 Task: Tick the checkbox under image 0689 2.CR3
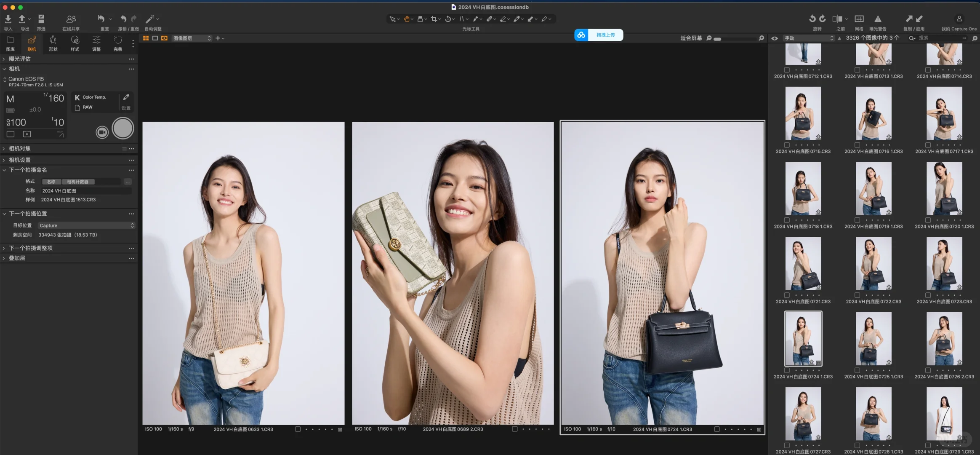pyautogui.click(x=514, y=429)
